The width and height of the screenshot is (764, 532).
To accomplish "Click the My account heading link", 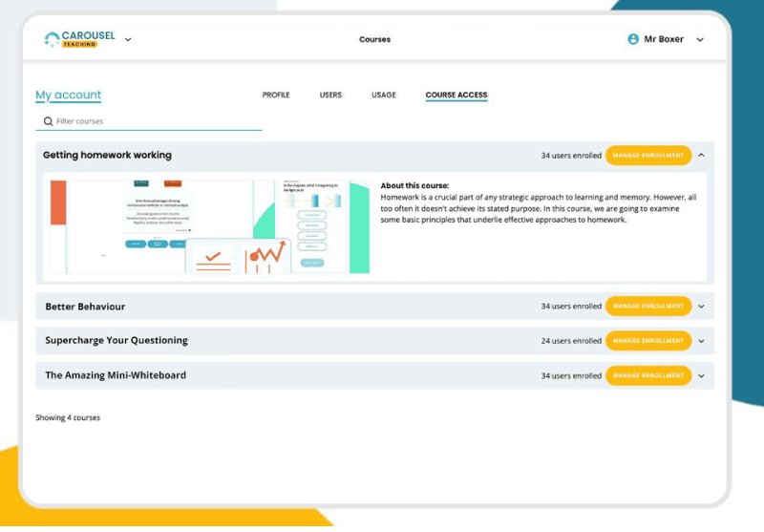I will [68, 95].
